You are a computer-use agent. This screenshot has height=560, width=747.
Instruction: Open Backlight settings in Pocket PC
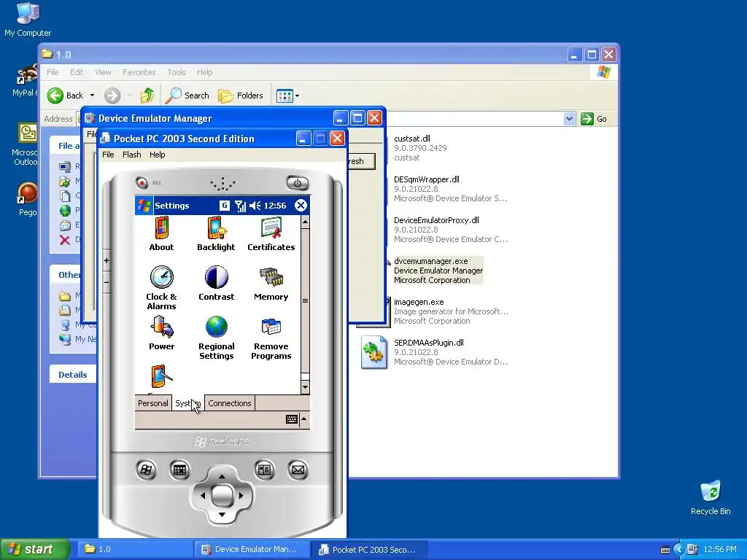tap(216, 233)
